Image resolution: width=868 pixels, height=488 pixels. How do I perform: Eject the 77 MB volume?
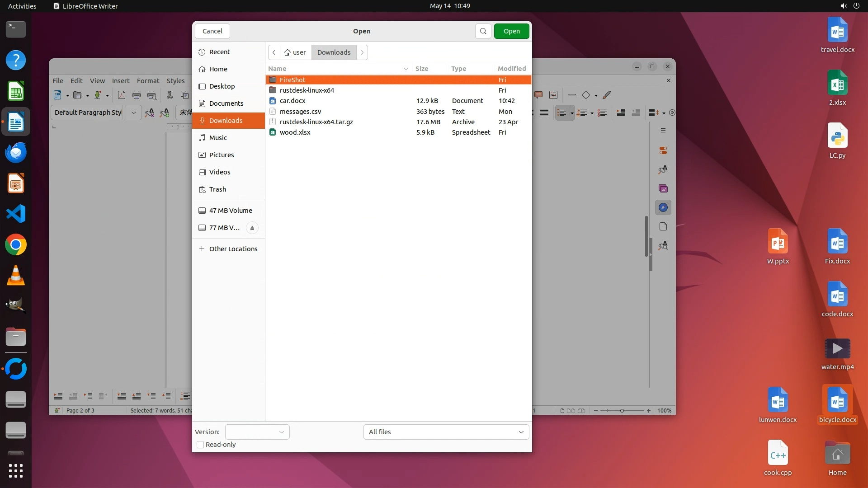pyautogui.click(x=252, y=228)
